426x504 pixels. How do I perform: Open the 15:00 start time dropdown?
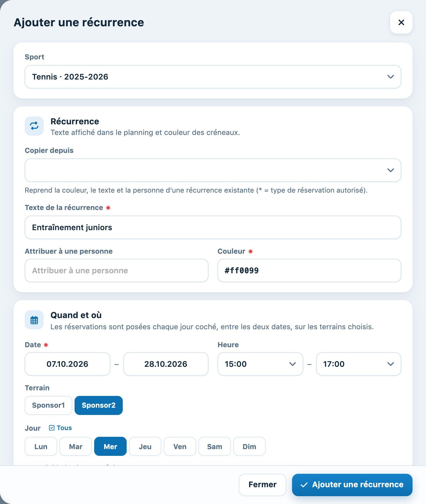pos(260,364)
